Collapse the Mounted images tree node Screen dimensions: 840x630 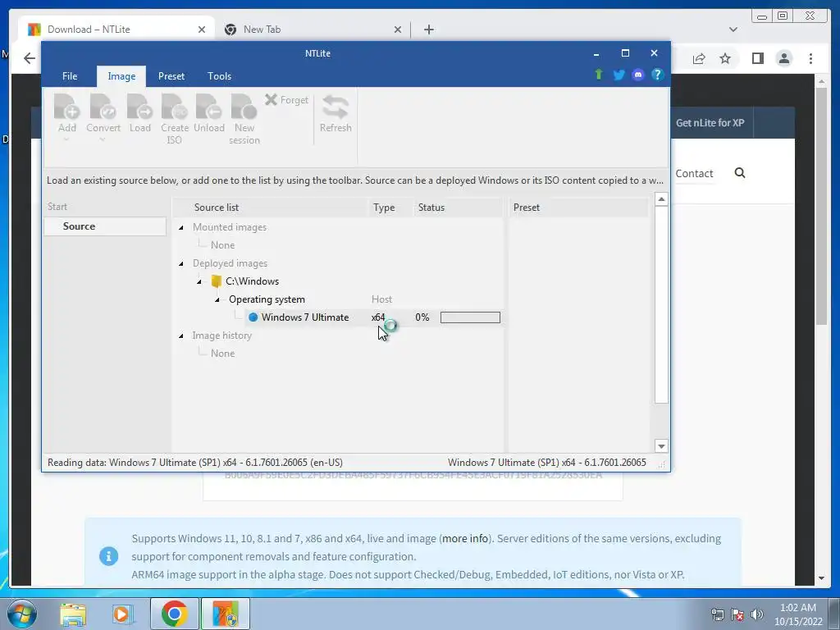[181, 228]
